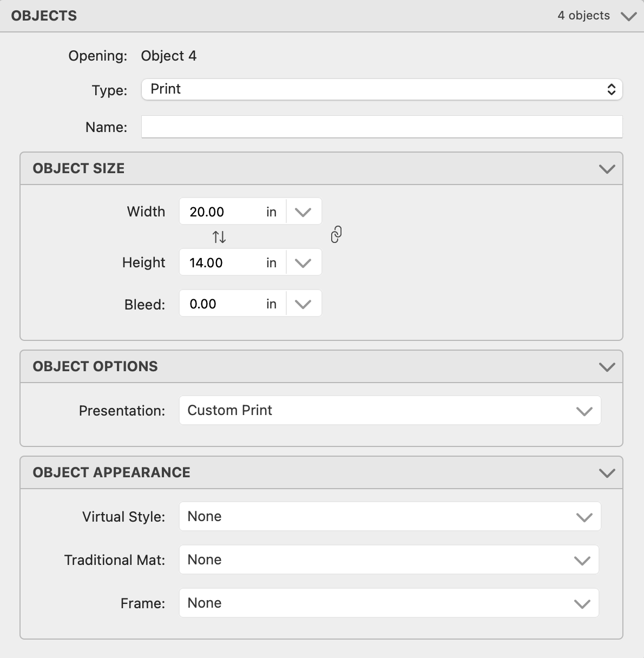Collapse the Object Appearance section
Screen dimensions: 644x658
pyautogui.click(x=607, y=473)
